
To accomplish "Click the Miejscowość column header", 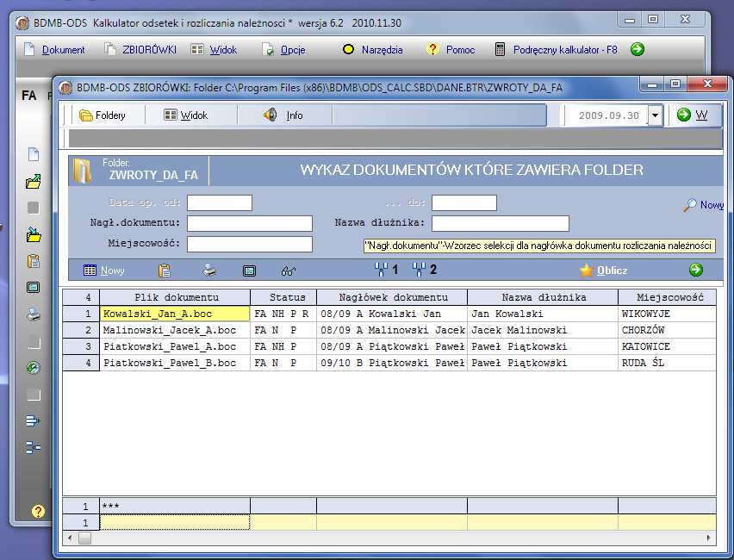I will tap(668, 297).
